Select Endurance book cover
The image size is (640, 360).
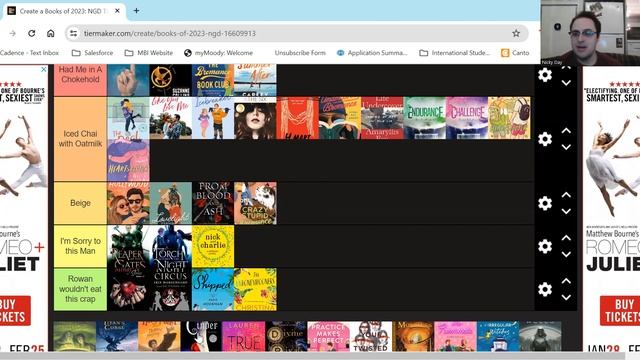click(x=424, y=118)
